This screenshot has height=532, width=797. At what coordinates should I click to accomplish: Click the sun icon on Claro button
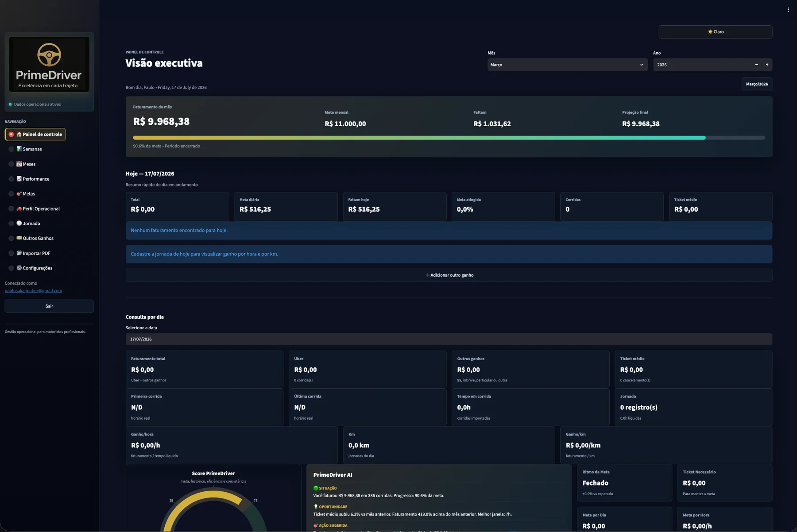(710, 32)
